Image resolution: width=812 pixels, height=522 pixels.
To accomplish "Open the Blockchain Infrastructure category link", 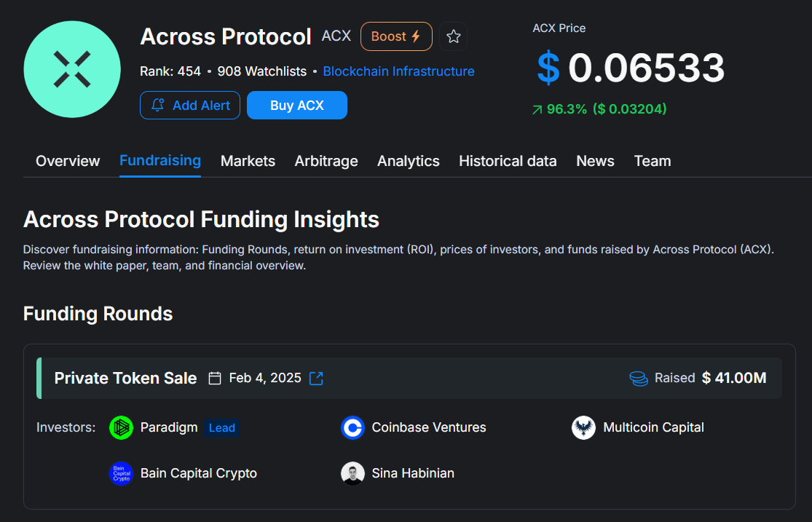I will pos(398,71).
